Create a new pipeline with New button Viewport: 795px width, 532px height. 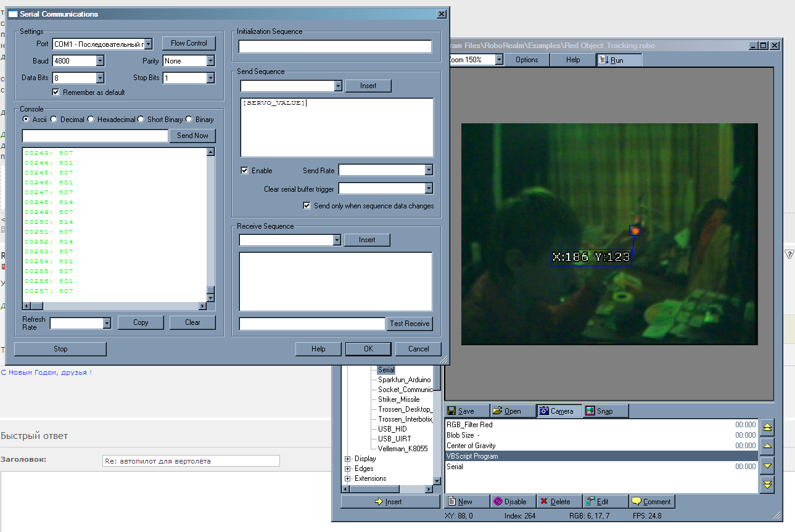(467, 502)
